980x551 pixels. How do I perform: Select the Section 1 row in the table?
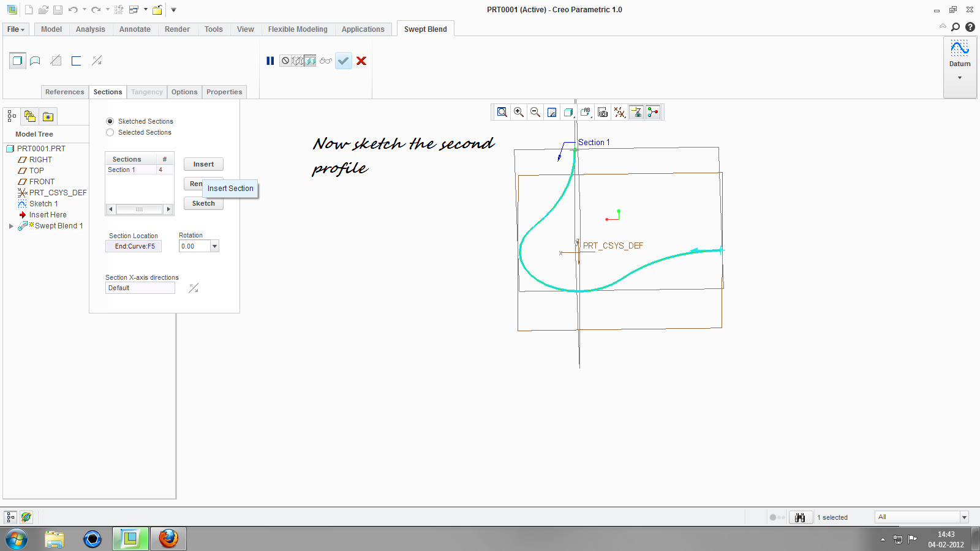pyautogui.click(x=140, y=170)
